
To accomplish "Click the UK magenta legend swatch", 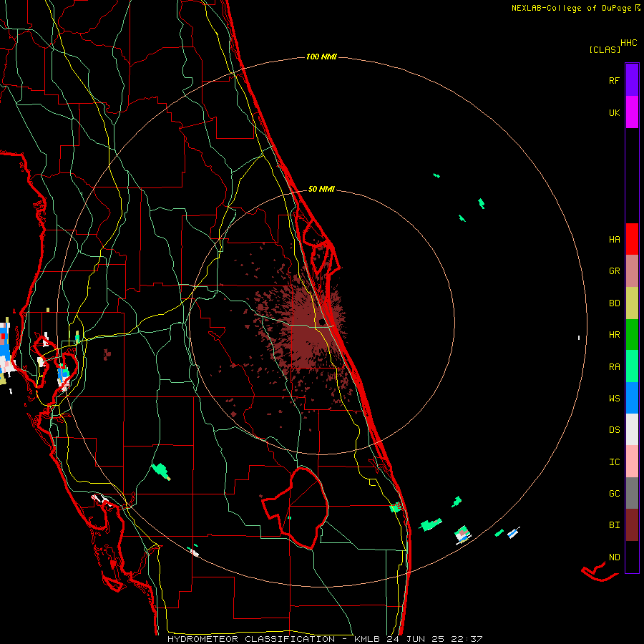I will (x=632, y=112).
